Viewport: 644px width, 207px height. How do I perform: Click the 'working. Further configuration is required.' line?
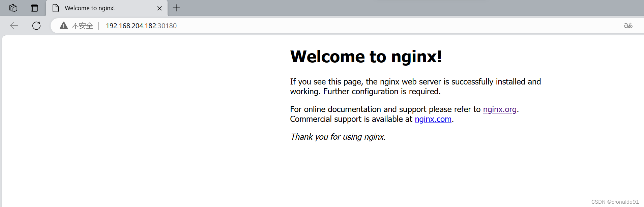pyautogui.click(x=365, y=92)
